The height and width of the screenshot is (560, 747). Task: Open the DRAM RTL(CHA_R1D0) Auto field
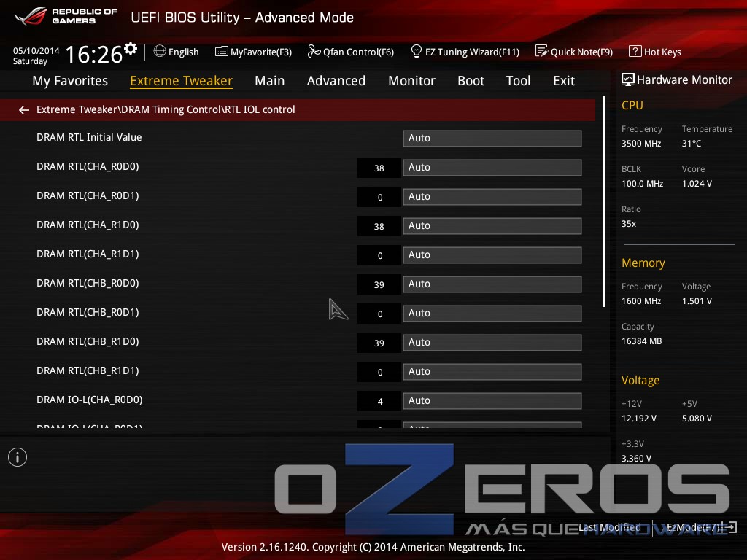click(492, 226)
